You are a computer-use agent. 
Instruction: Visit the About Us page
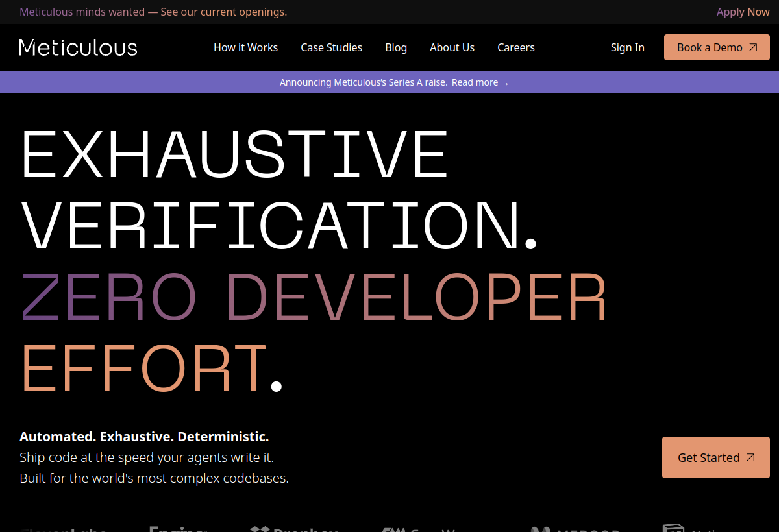pyautogui.click(x=452, y=47)
